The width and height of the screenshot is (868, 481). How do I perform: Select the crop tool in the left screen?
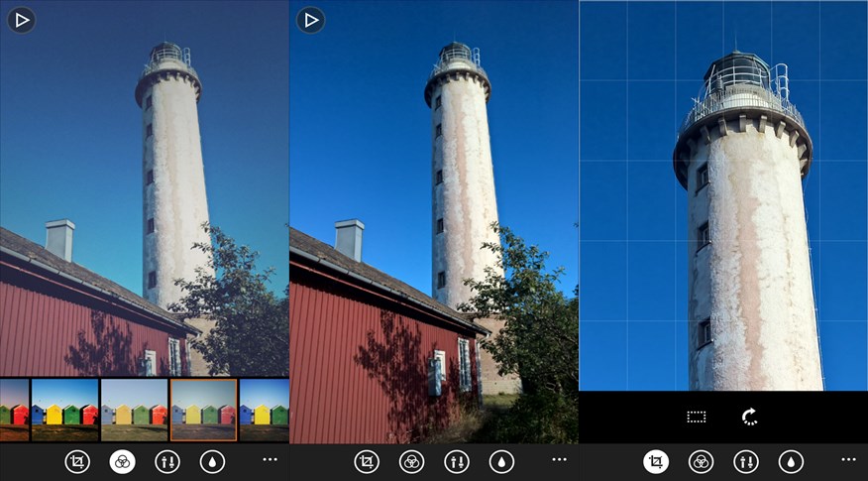(77, 461)
